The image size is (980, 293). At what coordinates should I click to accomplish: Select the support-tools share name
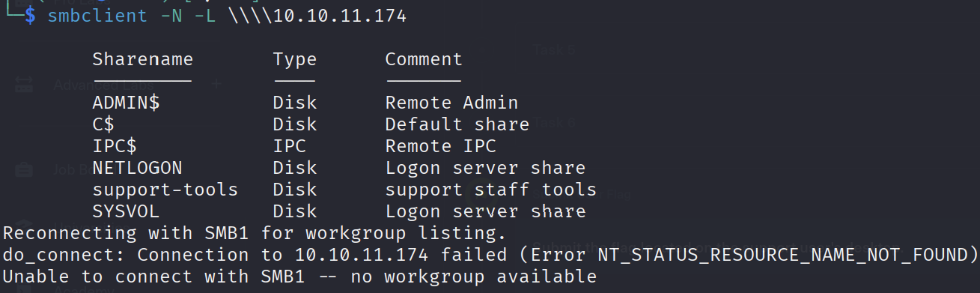165,190
